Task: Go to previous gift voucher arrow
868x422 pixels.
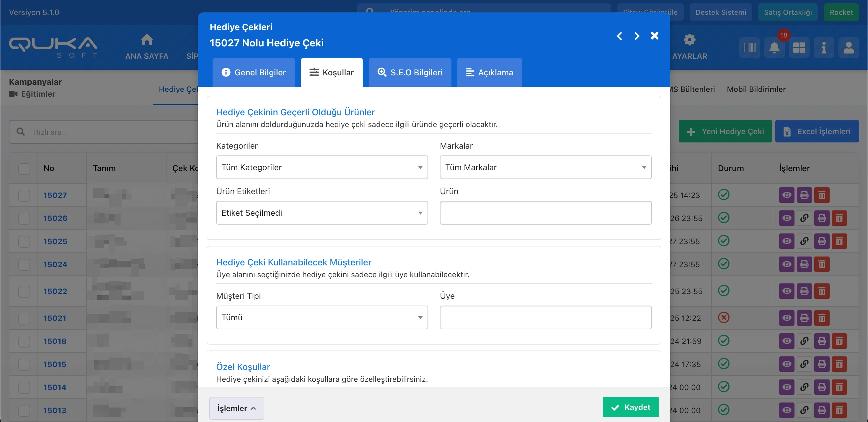Action: (619, 36)
